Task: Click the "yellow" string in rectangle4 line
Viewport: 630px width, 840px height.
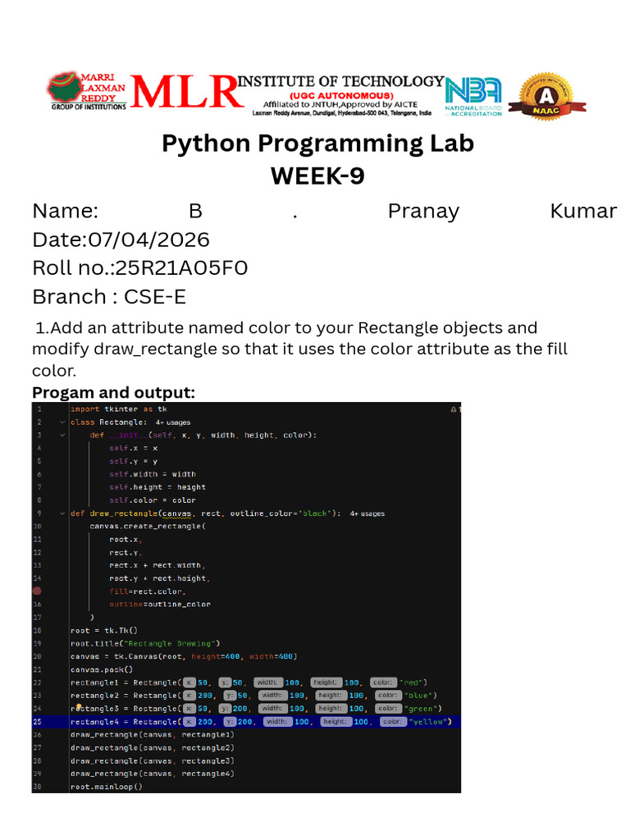Action: tap(428, 722)
